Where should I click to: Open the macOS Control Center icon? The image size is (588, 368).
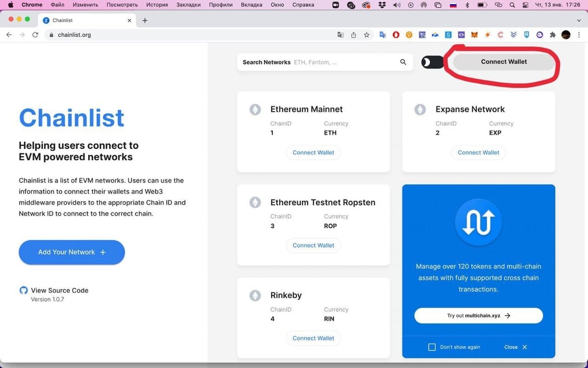coord(526,5)
